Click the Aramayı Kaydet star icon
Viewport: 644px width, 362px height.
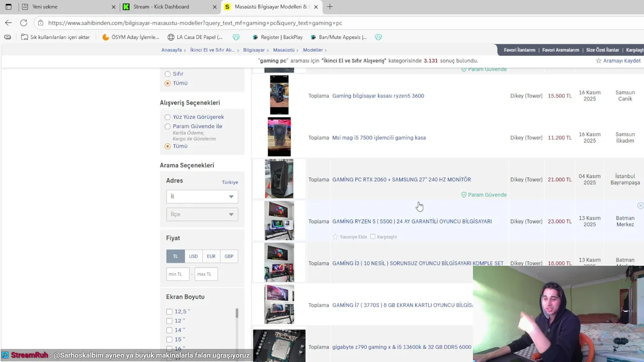pyautogui.click(x=599, y=61)
